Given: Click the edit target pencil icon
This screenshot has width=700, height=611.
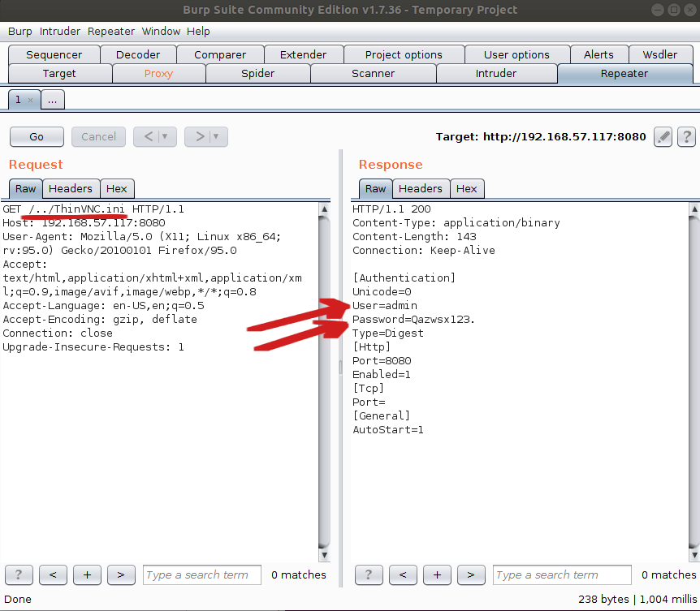Looking at the screenshot, I should (663, 136).
